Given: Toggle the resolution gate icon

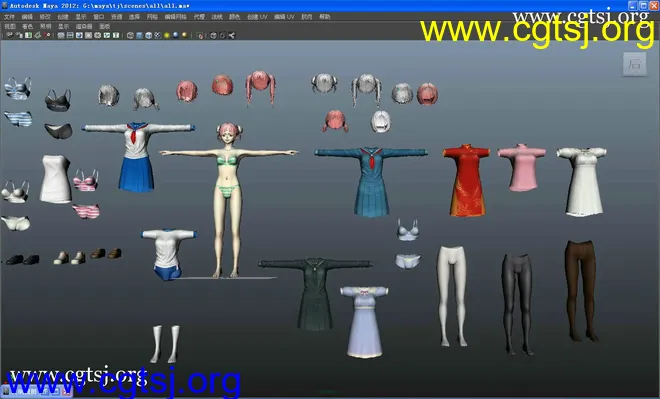Looking at the screenshot, I should (x=79, y=35).
